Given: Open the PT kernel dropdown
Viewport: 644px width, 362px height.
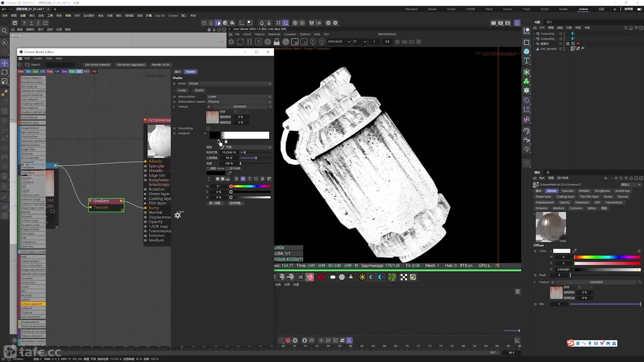Looking at the screenshot, I should click(x=360, y=42).
